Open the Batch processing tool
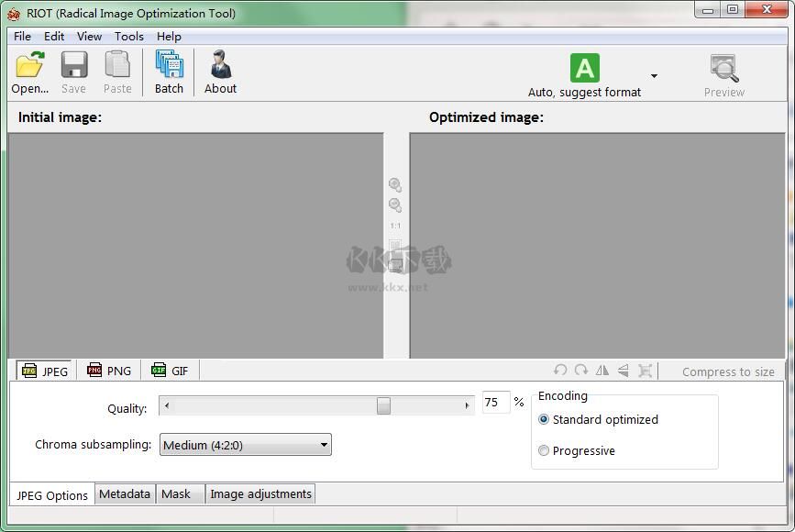The image size is (795, 532). point(169,66)
